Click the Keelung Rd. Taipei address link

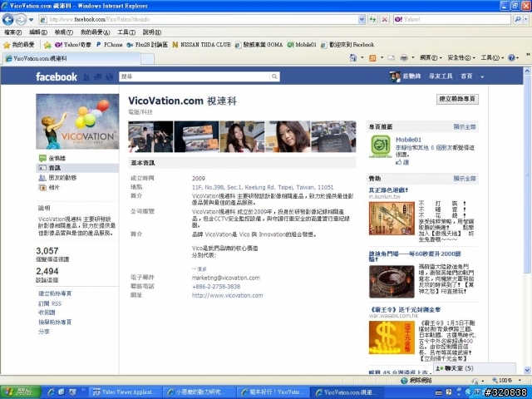263,187
